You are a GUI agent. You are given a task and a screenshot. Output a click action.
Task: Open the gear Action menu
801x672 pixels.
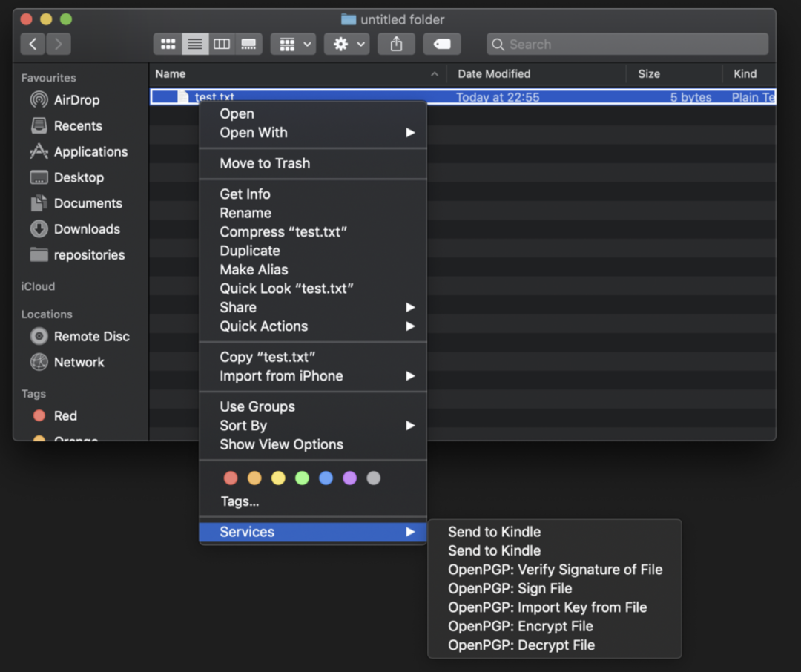pos(347,44)
